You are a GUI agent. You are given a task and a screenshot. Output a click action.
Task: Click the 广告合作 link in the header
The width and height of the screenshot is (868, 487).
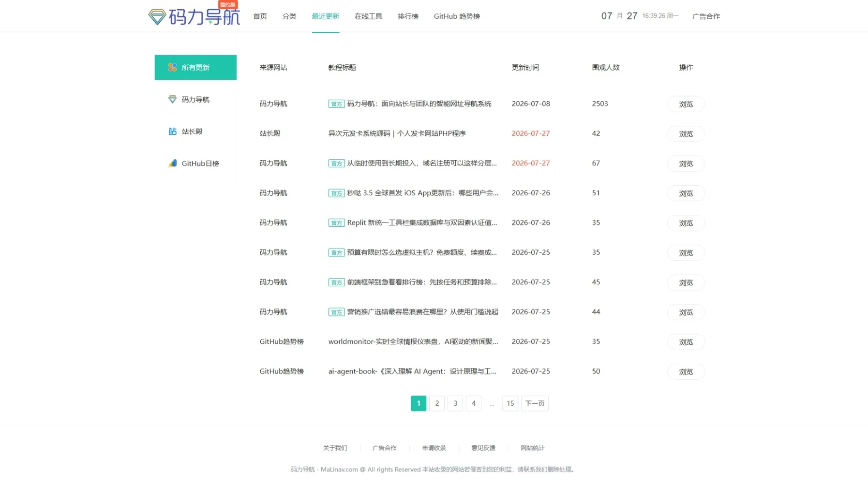706,16
